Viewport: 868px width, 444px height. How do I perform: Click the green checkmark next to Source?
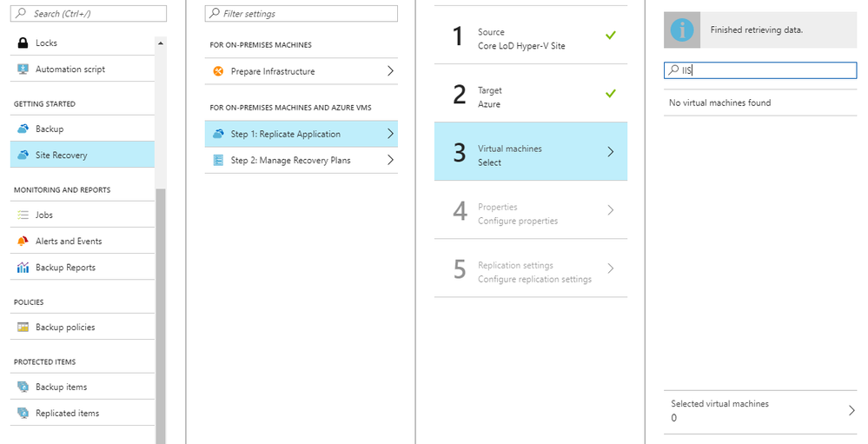click(x=610, y=35)
